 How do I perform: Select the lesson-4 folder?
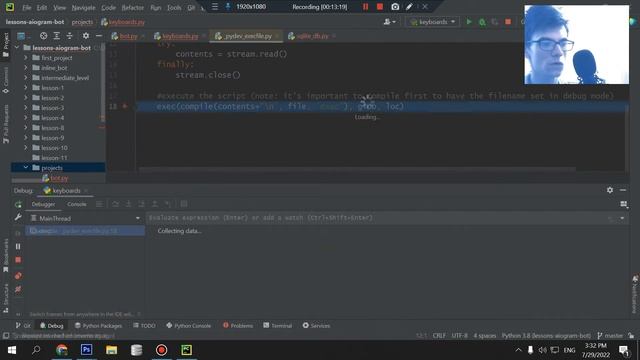pos(53,118)
